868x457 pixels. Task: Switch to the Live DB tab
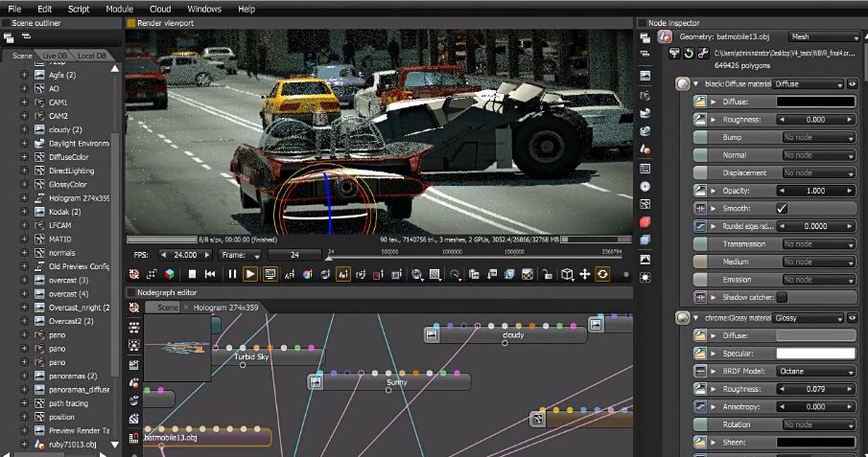click(55, 56)
